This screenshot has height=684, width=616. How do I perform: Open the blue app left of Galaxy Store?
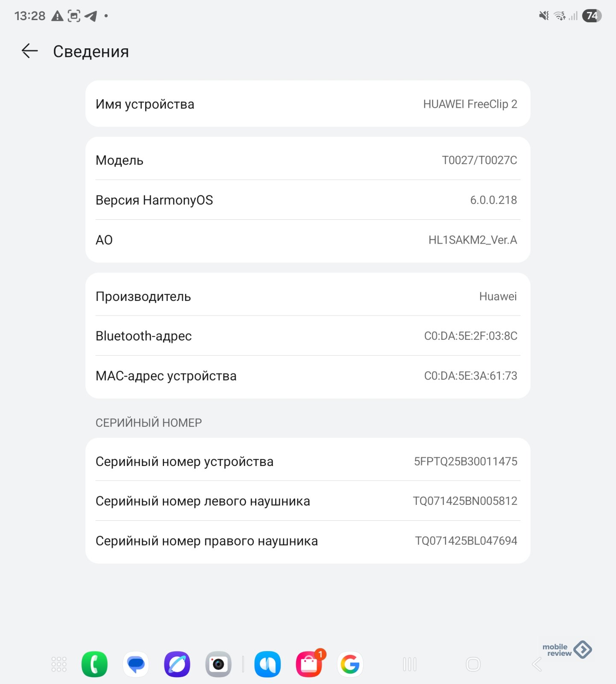[267, 664]
